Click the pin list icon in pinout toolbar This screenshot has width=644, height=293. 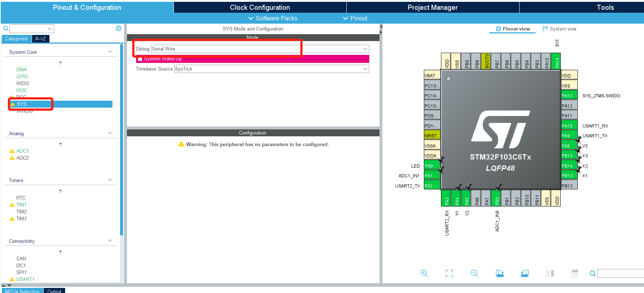(575, 273)
